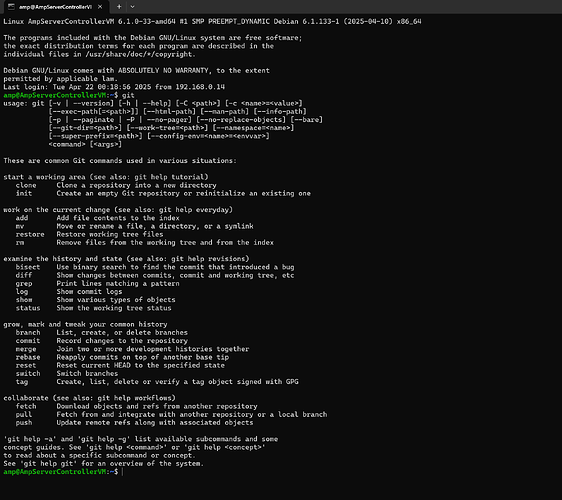Click the 'fetch' command entry
Image resolution: width=562 pixels, height=500 pixels.
coord(26,406)
